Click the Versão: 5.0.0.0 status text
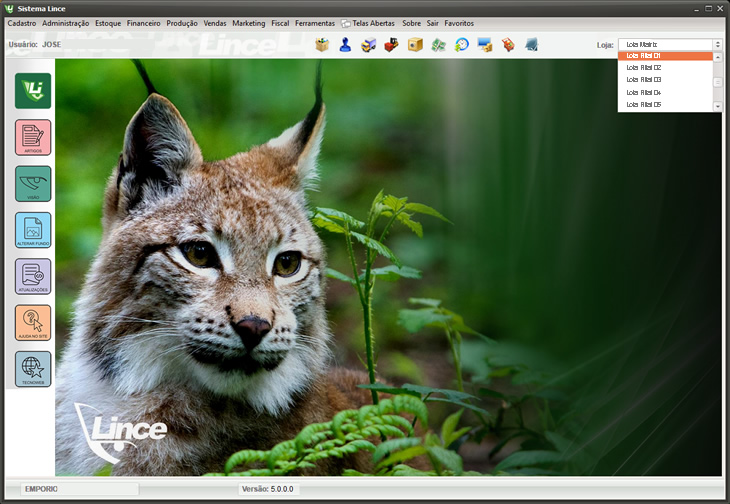This screenshot has width=730, height=504. point(268,489)
